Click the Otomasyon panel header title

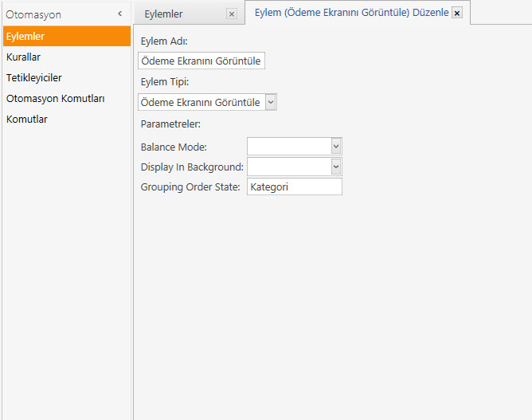(x=33, y=14)
